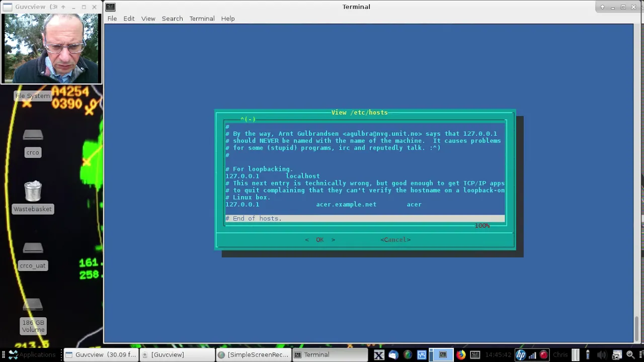This screenshot has height=362, width=644.
Task: Open the Applications menu in the panel
Action: click(32, 355)
